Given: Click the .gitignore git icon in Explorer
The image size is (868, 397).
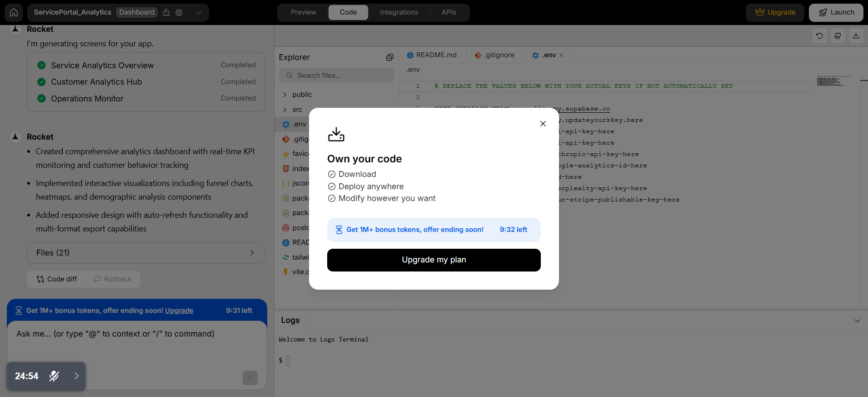Looking at the screenshot, I should pos(286,139).
